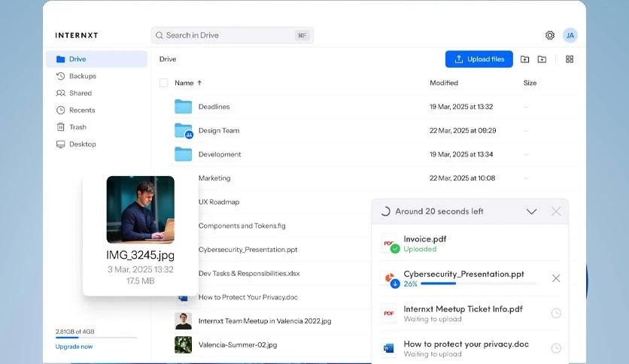Open the settings gear icon

[549, 35]
